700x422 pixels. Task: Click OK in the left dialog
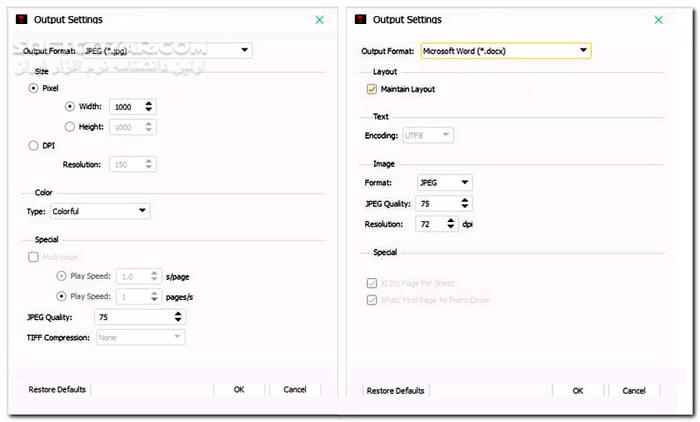pos(239,389)
